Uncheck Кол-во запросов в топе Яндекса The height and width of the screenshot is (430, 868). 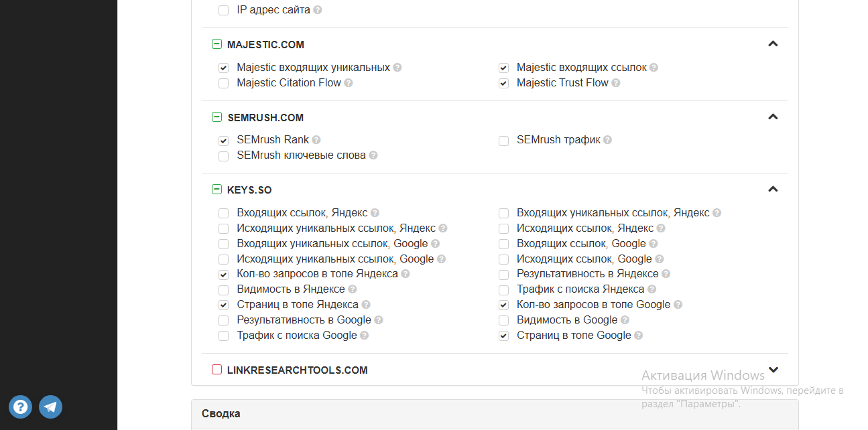coord(223,274)
